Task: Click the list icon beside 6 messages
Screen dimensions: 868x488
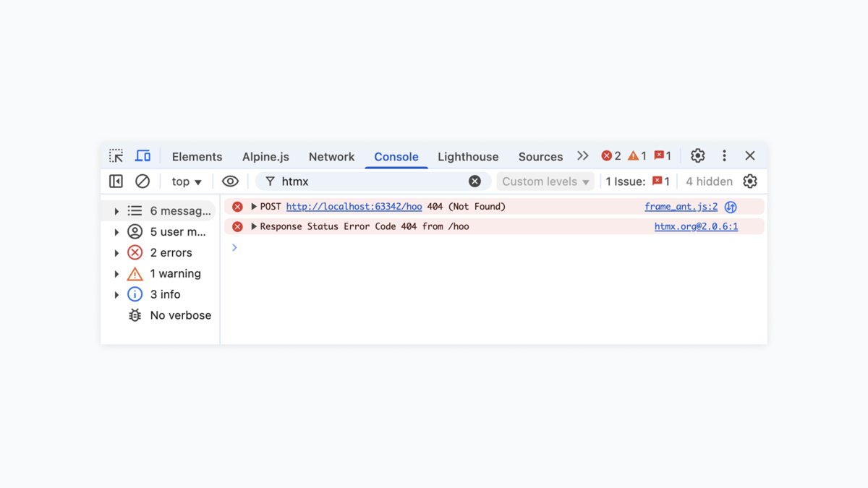Action: 135,211
